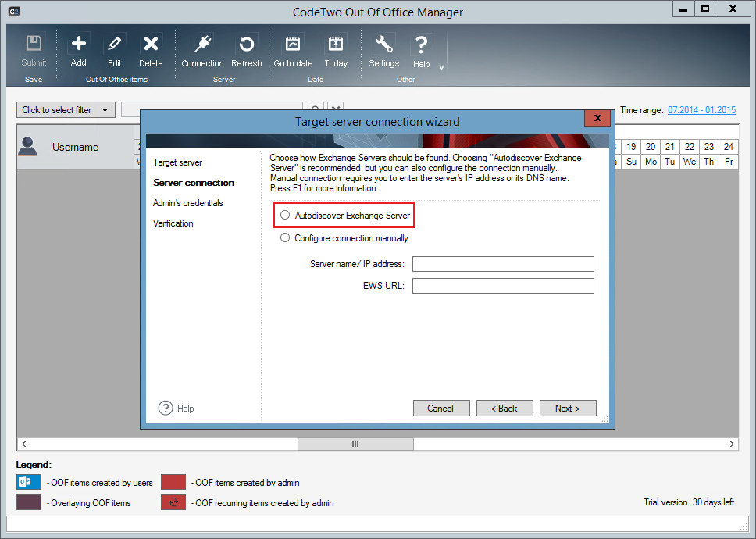Screen dimensions: 756x539
Task: Click the blue Outlook user-created OOF legend icon
Action: [x=29, y=482]
